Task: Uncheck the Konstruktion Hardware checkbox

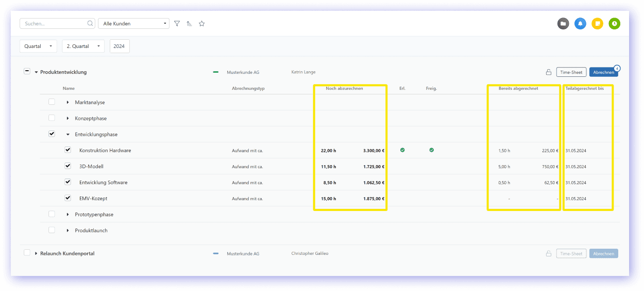Action: pyautogui.click(x=67, y=150)
